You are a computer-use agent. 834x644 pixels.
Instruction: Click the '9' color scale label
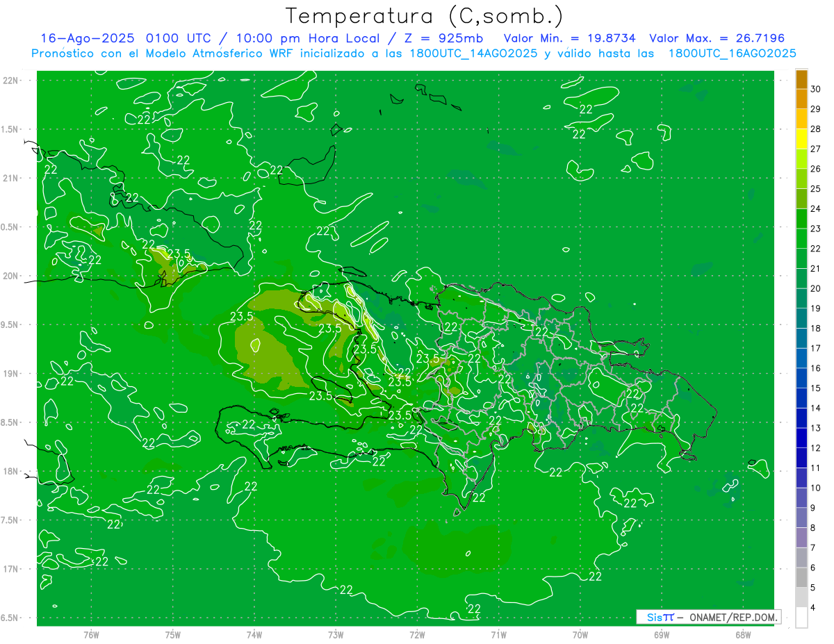pos(813,508)
